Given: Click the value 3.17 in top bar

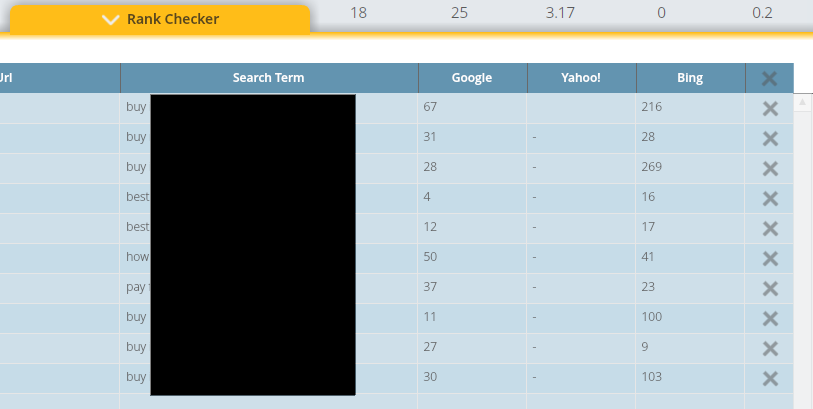Looking at the screenshot, I should (x=560, y=12).
